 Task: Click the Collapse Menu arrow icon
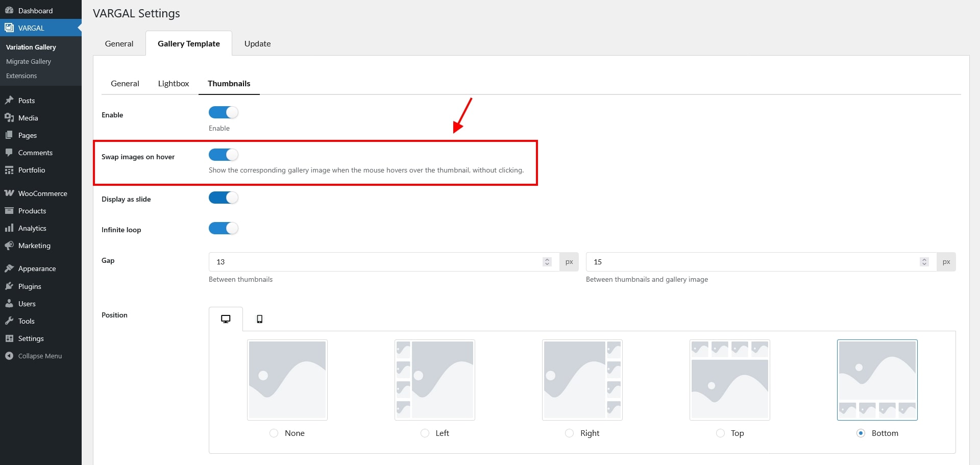pyautogui.click(x=9, y=356)
